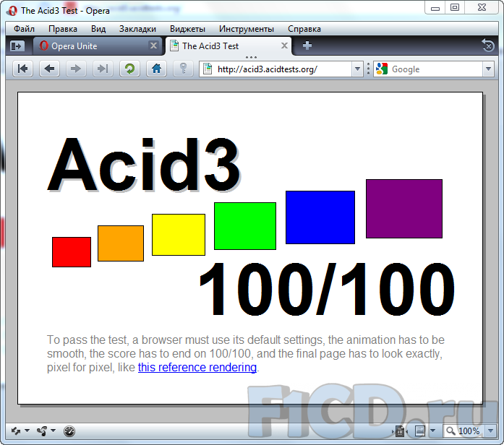Toggle image display in status bar
Screen dimensions: 504x445
click(420, 431)
